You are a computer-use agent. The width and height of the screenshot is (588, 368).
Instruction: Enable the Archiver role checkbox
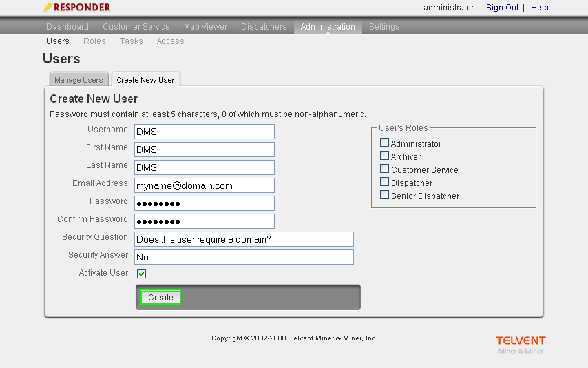coord(385,156)
